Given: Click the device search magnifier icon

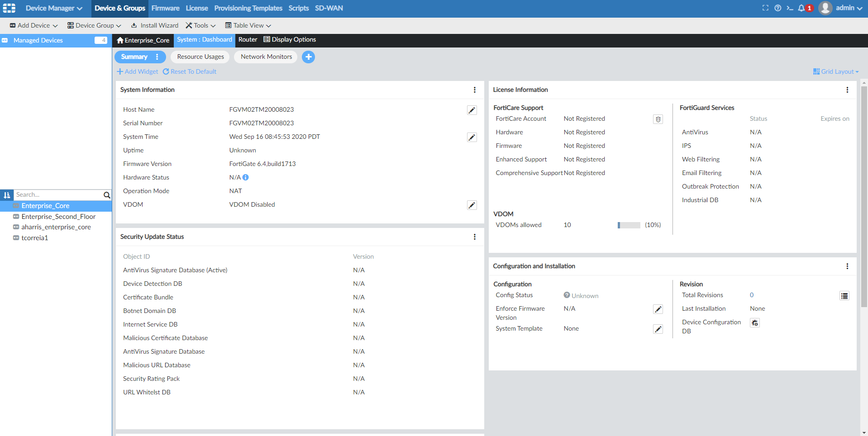Looking at the screenshot, I should 107,195.
